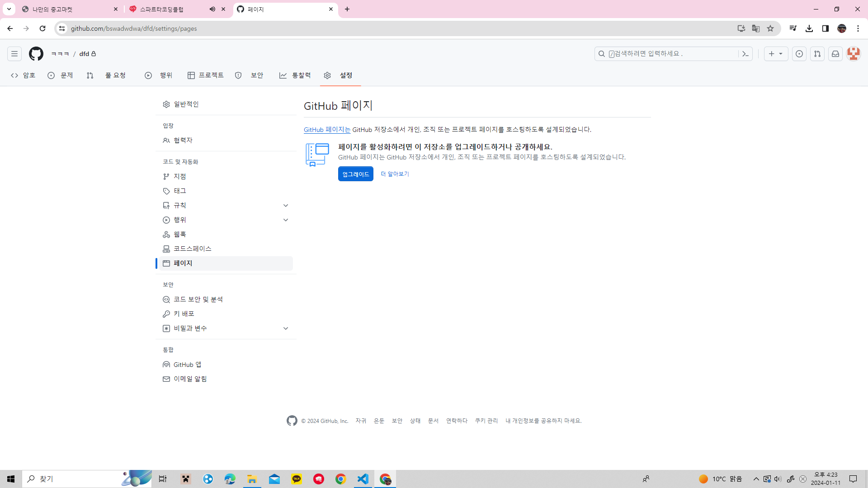Follow the GitHub 페이지는 link
Viewport: 868px width, 488px height.
tap(327, 130)
